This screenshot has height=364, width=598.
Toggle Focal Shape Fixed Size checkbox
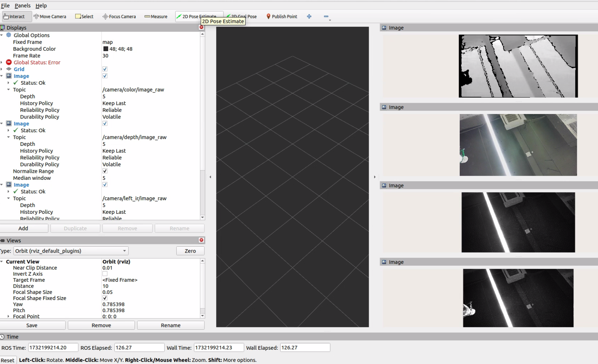click(105, 298)
